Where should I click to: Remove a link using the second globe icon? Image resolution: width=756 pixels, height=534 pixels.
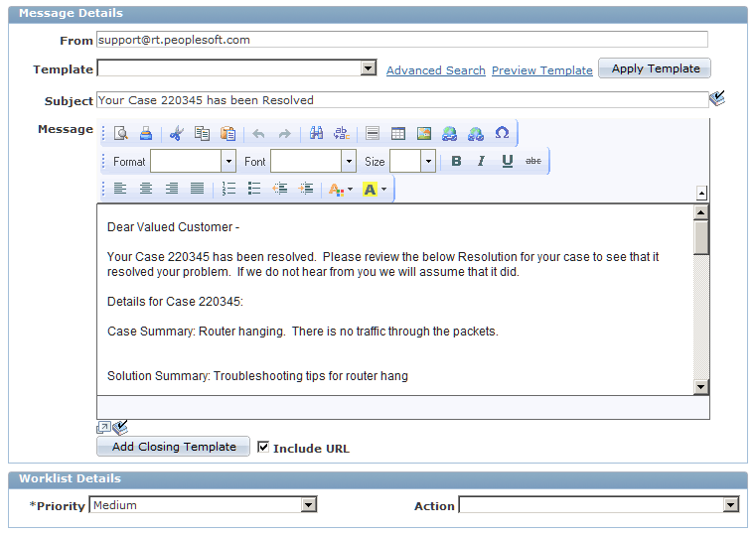coord(476,133)
